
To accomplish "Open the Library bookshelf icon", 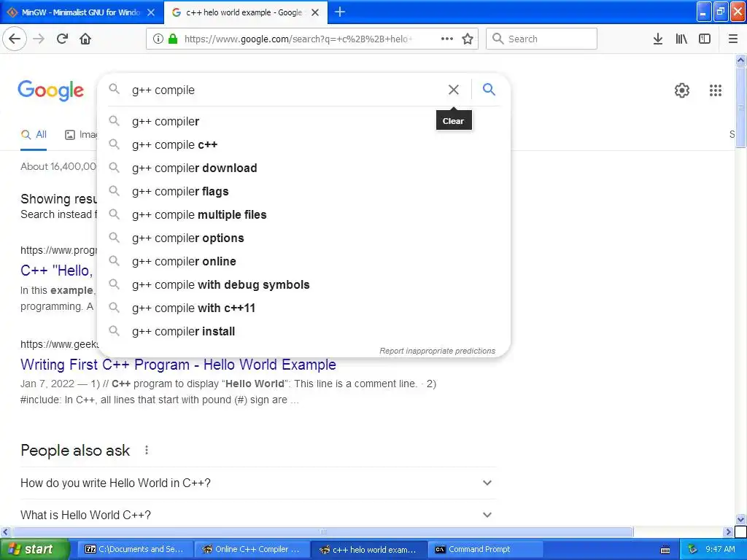I will [x=681, y=39].
